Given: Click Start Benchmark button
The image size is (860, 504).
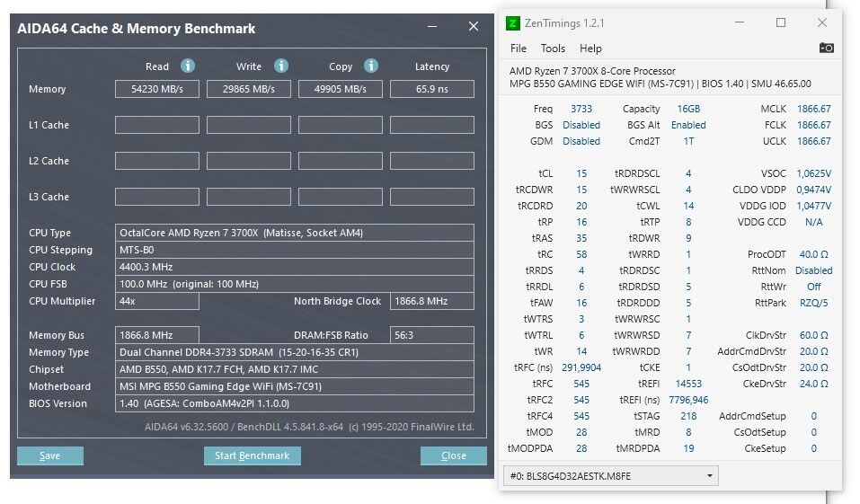Looking at the screenshot, I should coord(253,455).
